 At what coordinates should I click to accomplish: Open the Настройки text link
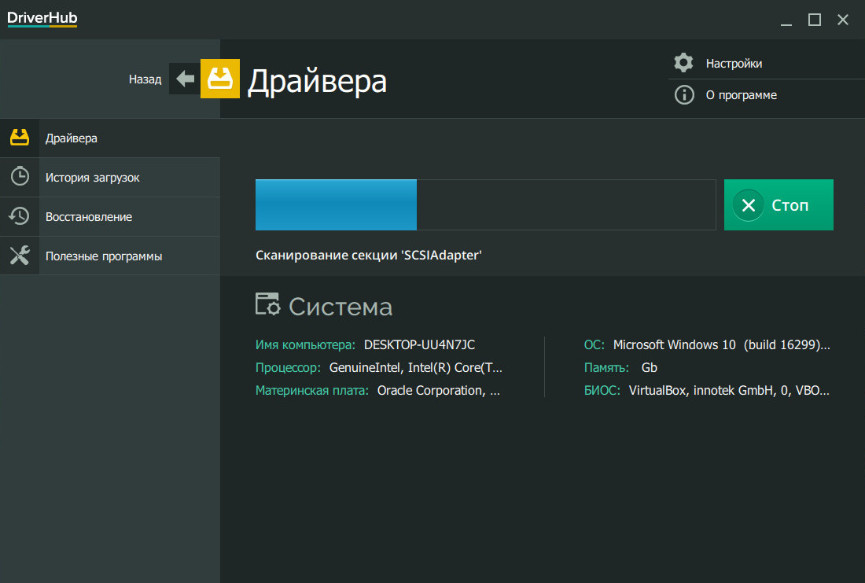(x=733, y=63)
